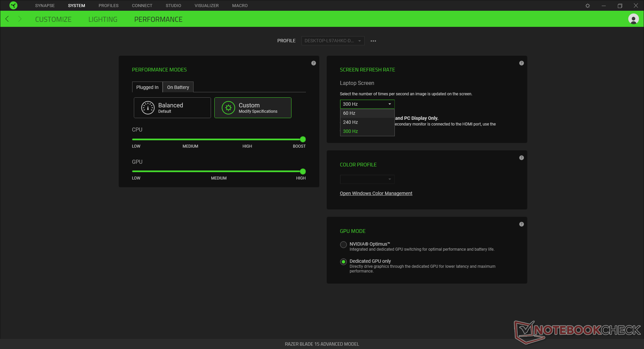The width and height of the screenshot is (644, 349).
Task: Restore down the Synapse window
Action: [620, 6]
